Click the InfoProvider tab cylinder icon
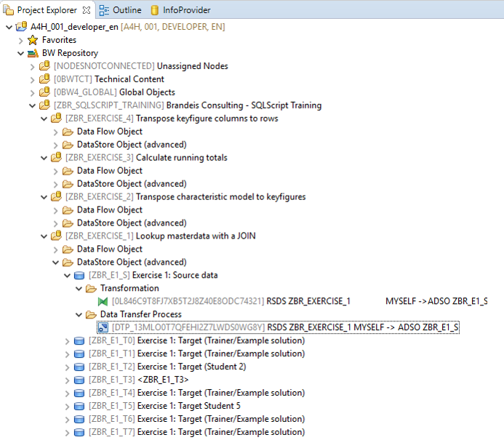The width and height of the screenshot is (504, 440). pyautogui.click(x=155, y=10)
